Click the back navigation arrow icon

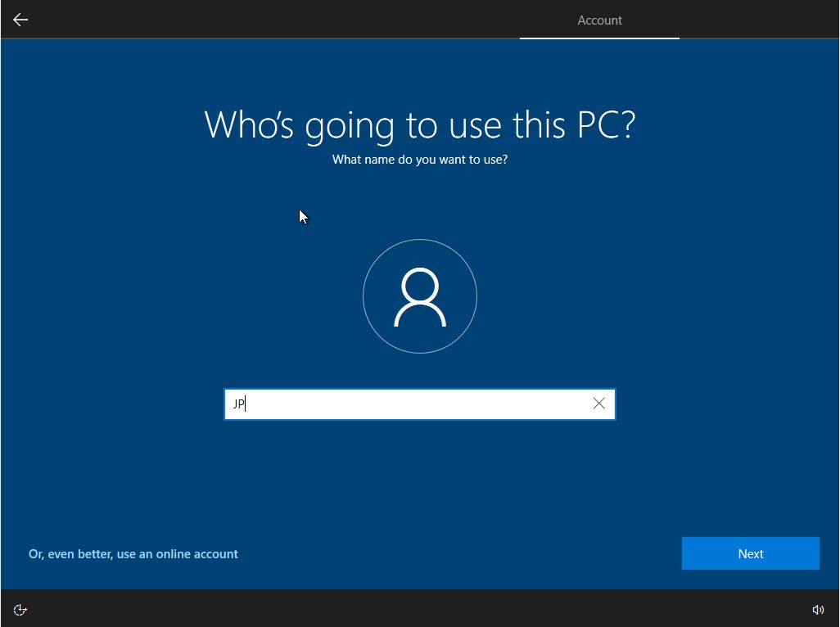tap(20, 20)
